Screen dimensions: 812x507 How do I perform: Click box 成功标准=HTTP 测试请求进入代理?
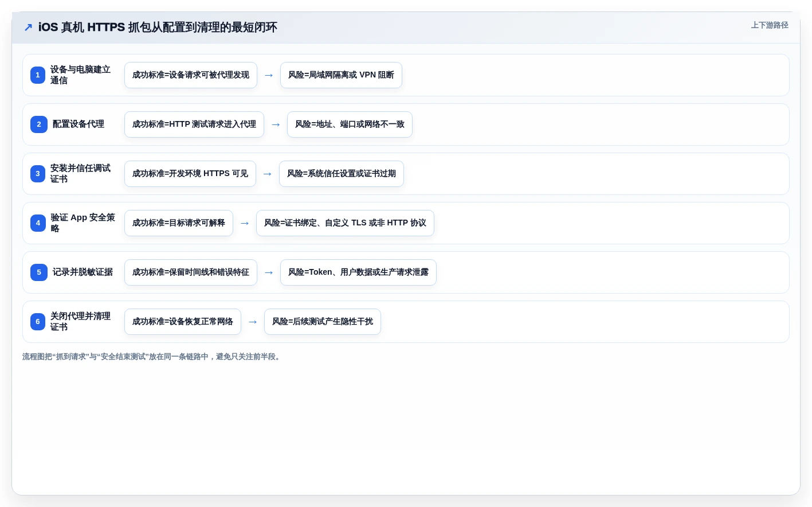click(x=194, y=124)
